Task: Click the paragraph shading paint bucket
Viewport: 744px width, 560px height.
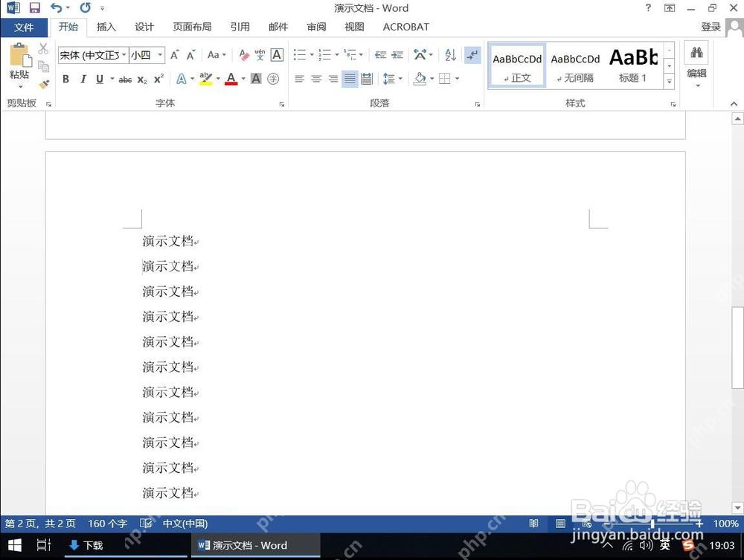Action: (420, 79)
